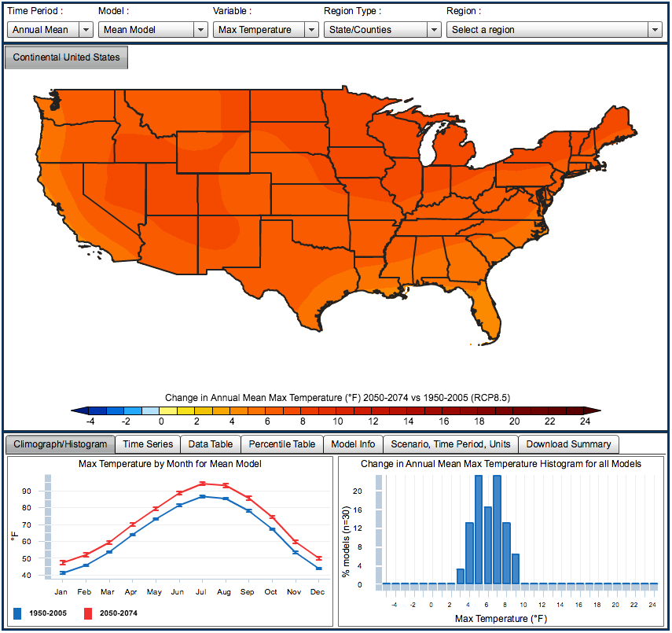Open the Variable dropdown showing Max Temperature
672x633 pixels.
263,30
